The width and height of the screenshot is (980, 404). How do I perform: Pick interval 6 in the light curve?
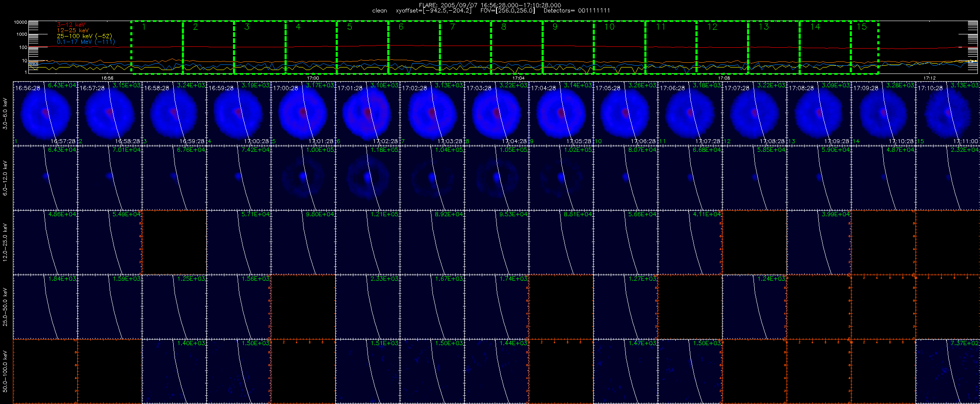pos(414,47)
